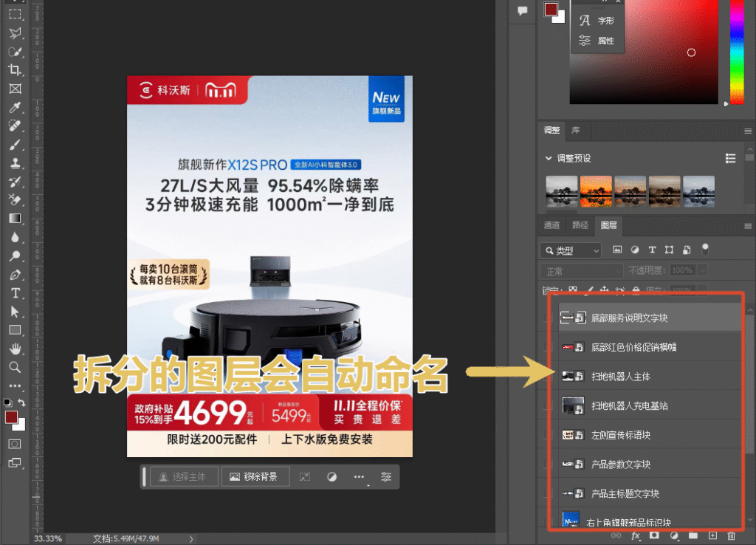The width and height of the screenshot is (756, 545).
Task: Open the 属性 panel
Action: (x=598, y=41)
